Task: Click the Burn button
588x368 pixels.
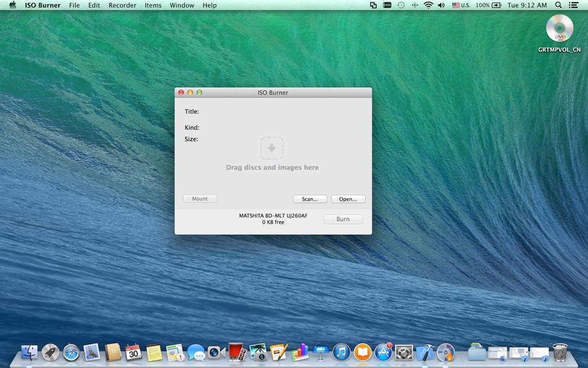Action: pos(343,219)
